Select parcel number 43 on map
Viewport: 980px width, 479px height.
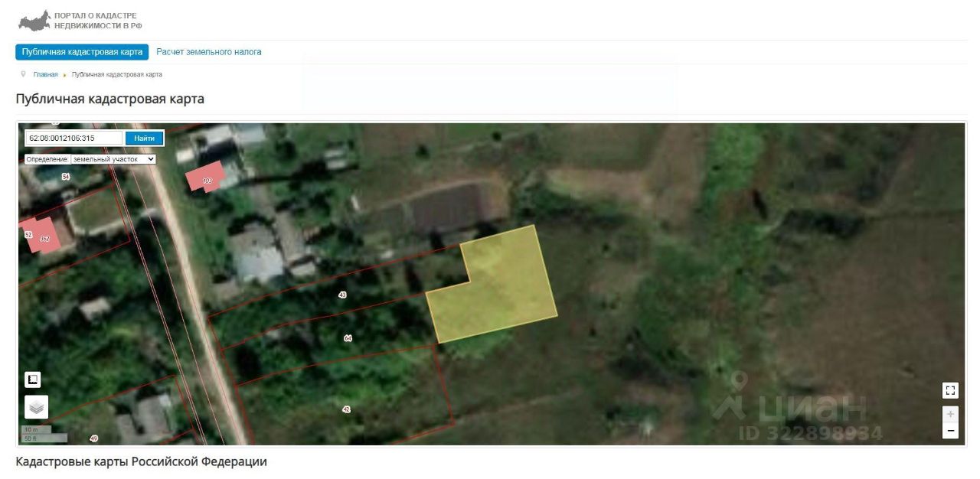click(342, 295)
